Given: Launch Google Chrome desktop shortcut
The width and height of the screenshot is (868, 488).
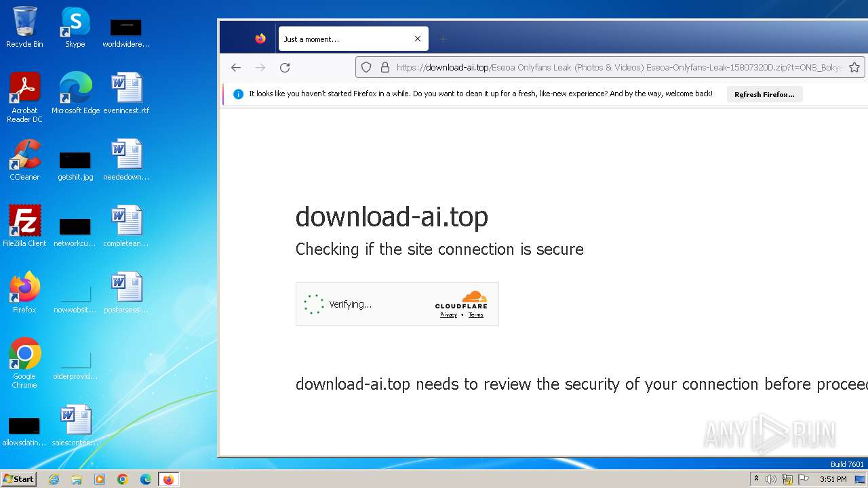Looking at the screenshot, I should coord(24,363).
